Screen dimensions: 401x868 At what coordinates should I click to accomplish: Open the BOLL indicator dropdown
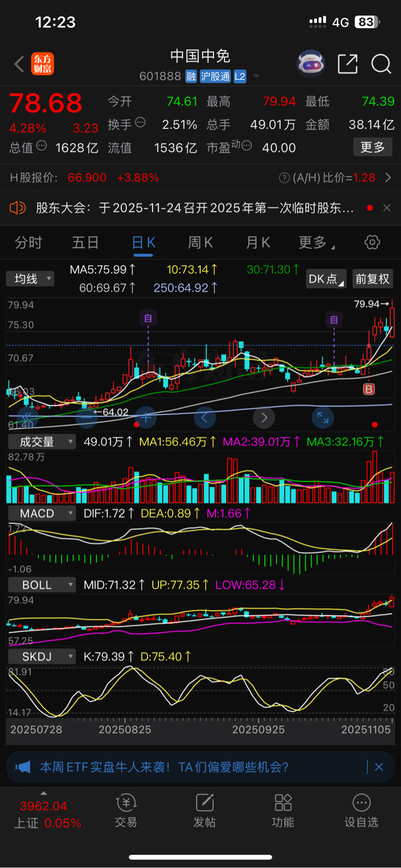pos(42,585)
